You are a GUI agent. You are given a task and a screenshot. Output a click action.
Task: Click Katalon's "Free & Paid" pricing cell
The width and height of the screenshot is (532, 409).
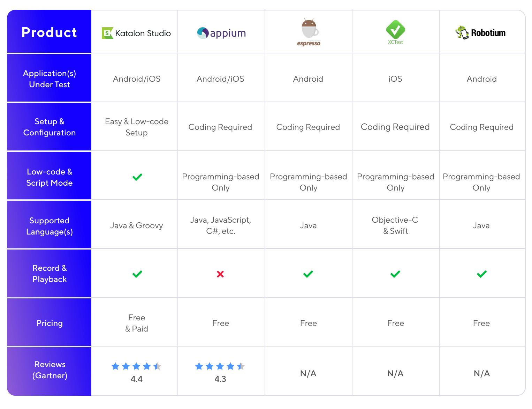point(137,323)
